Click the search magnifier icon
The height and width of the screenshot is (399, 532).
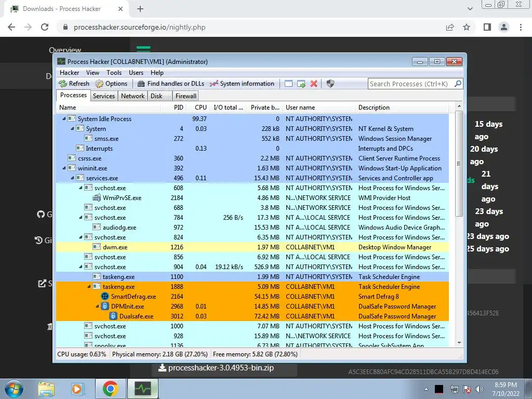coord(458,84)
